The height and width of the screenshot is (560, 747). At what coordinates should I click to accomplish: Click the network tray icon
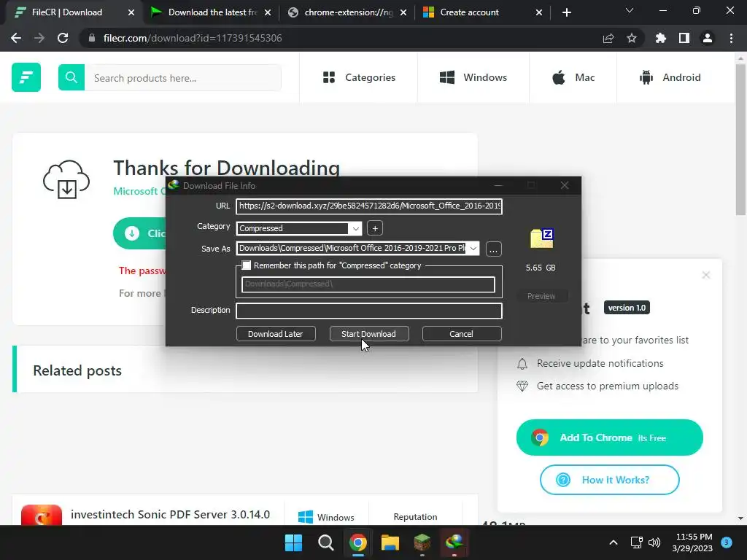click(636, 542)
